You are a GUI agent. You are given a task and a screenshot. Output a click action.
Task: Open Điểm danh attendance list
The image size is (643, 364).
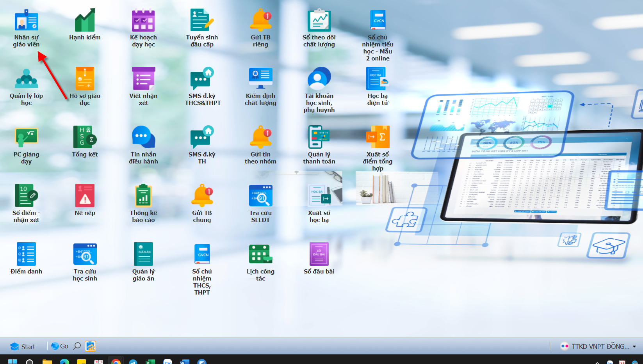coord(26,254)
